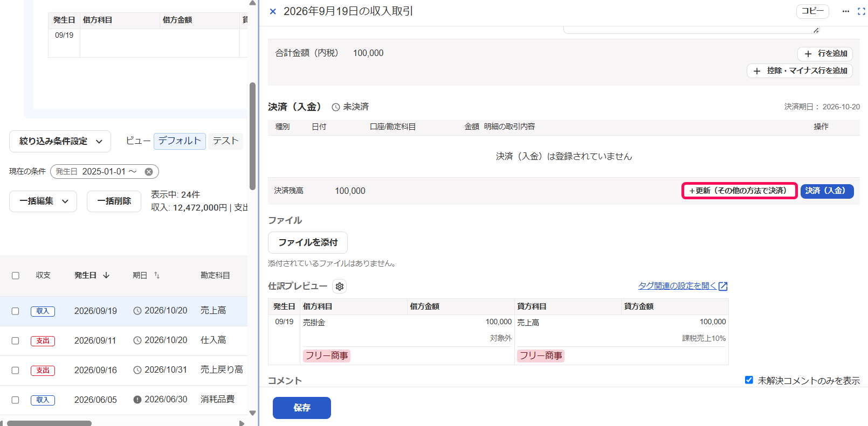Click the 決済期日 2026-10-20 text

pyautogui.click(x=822, y=107)
